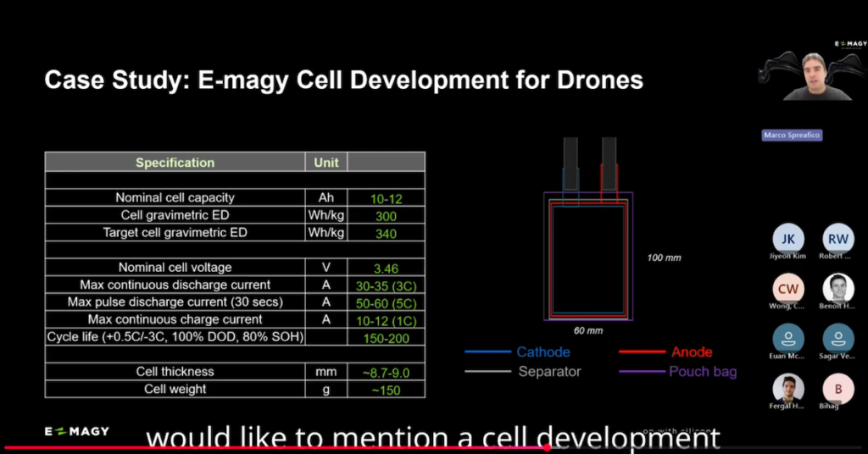Click the Specification column header
Viewport: 868px width, 454px height.
coord(175,162)
